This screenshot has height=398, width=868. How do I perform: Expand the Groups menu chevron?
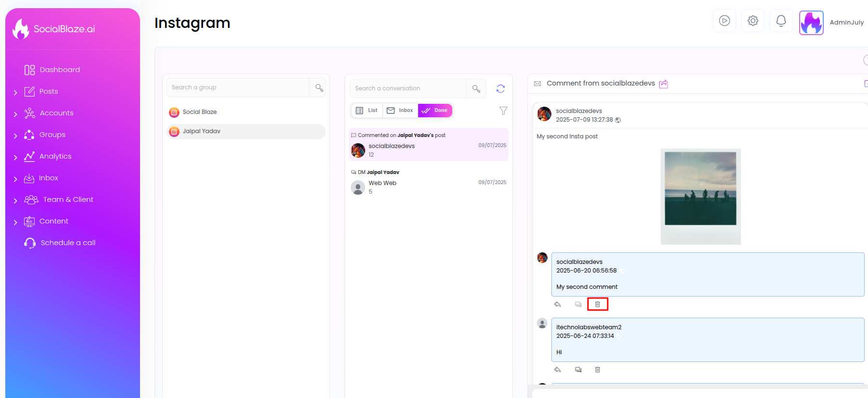[15, 136]
